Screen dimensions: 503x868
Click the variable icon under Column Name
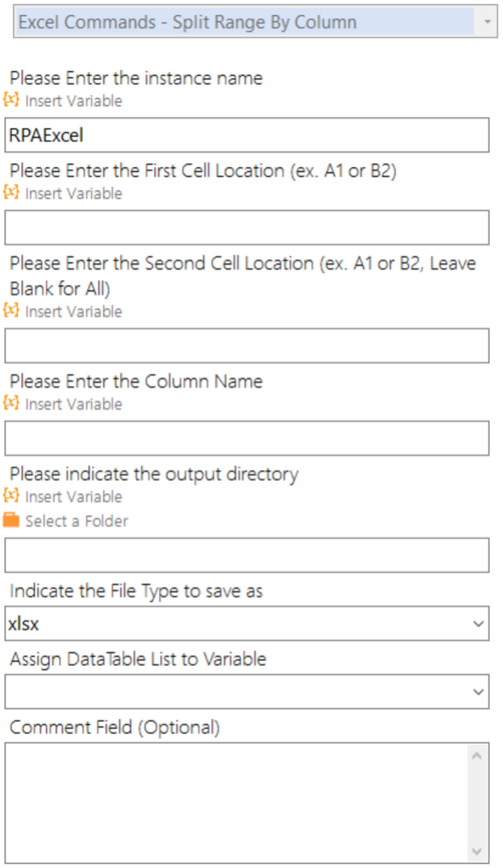tap(11, 403)
